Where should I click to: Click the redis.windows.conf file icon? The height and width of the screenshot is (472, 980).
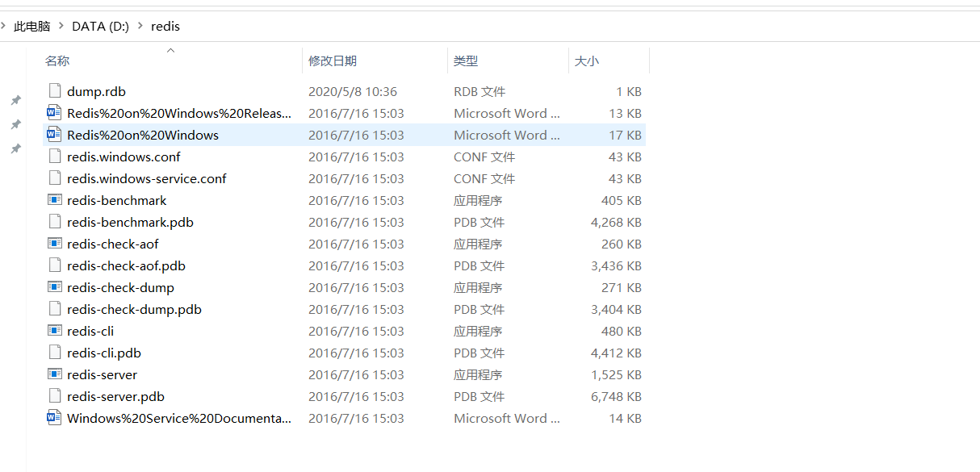(55, 157)
